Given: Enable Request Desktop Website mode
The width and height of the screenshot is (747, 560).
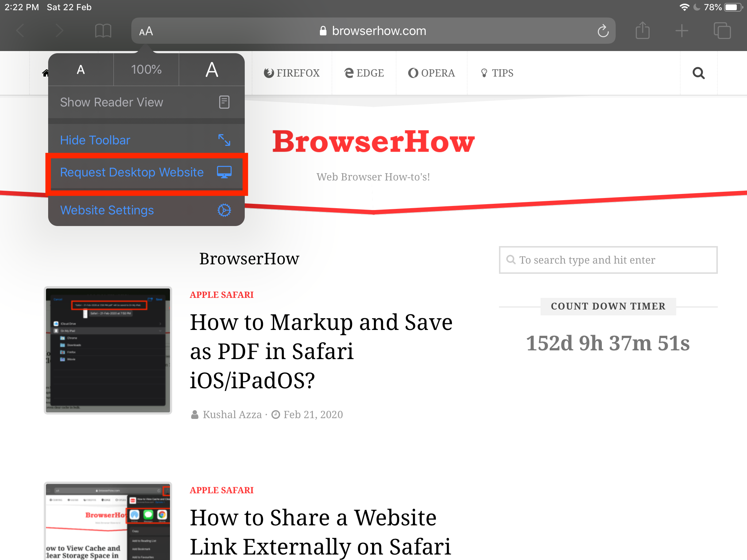Looking at the screenshot, I should pyautogui.click(x=146, y=172).
